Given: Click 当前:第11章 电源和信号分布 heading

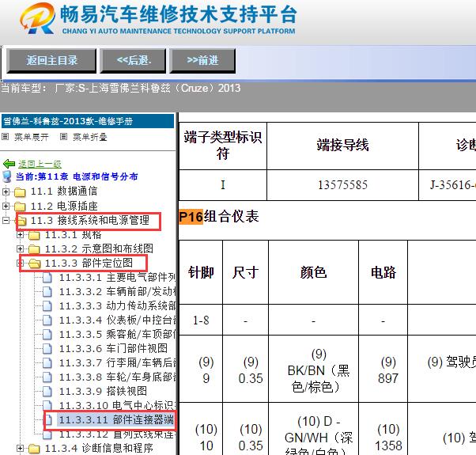Looking at the screenshot, I should [x=77, y=176].
